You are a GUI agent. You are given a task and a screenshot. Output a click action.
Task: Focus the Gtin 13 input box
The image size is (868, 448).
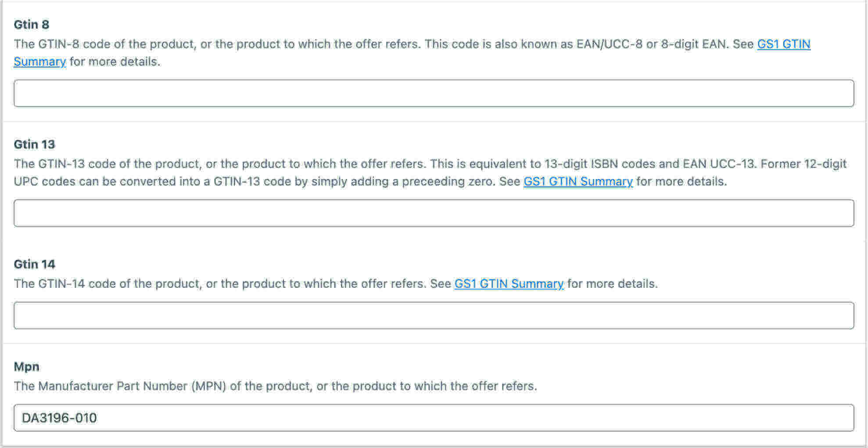point(434,213)
